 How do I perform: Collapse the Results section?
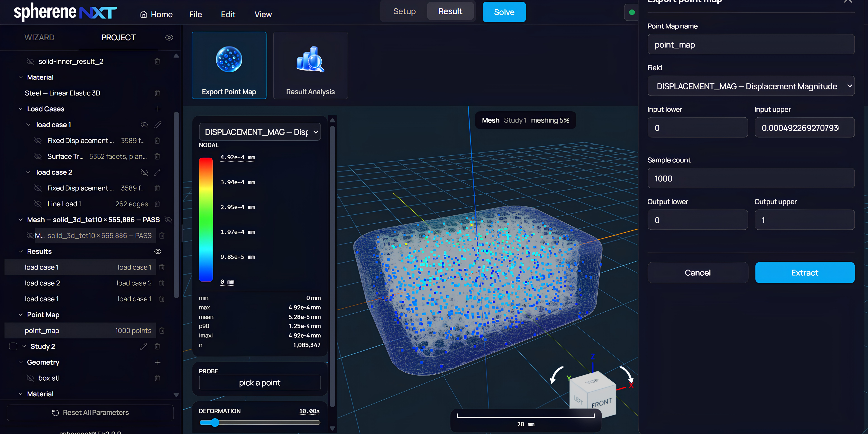[21, 251]
